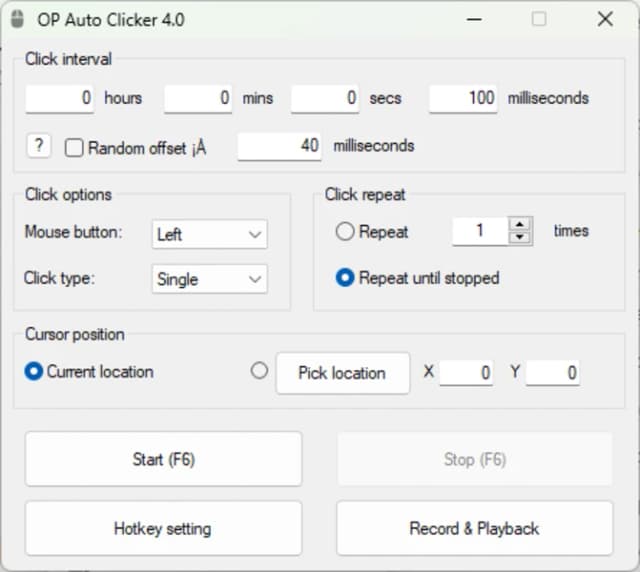Focus the mins input field

click(x=198, y=98)
